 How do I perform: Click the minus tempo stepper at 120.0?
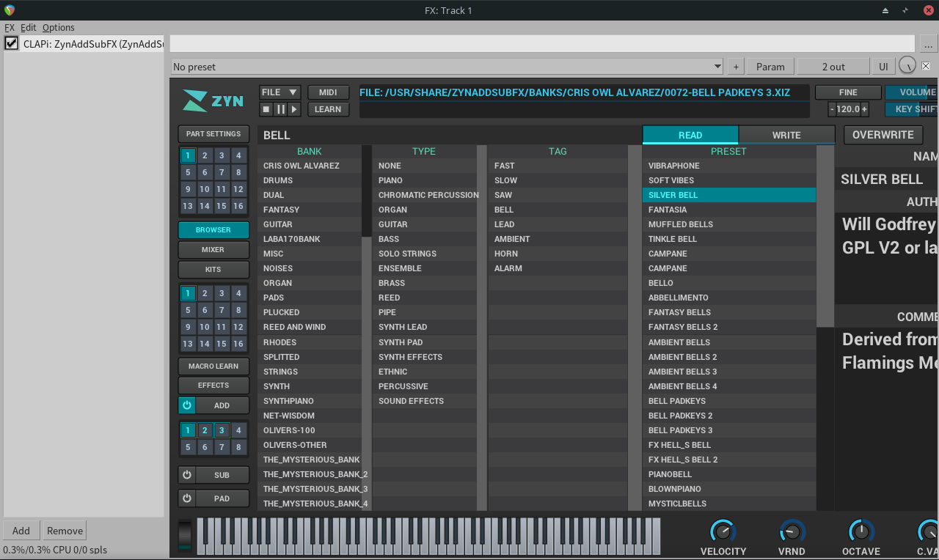[832, 109]
